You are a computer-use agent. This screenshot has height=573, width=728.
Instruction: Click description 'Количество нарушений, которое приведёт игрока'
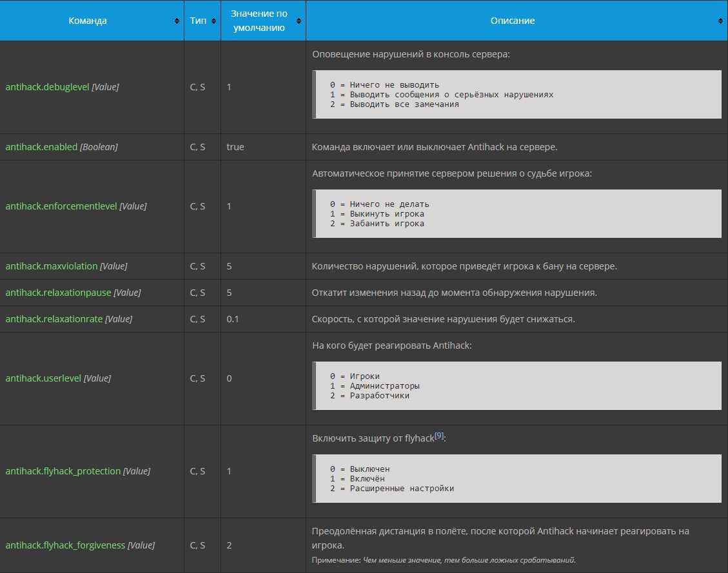click(x=464, y=266)
